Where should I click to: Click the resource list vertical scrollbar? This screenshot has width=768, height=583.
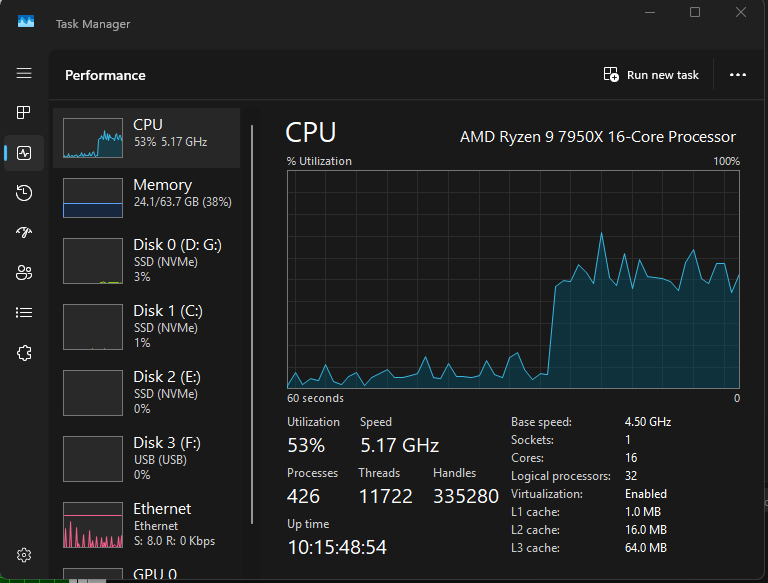pyautogui.click(x=252, y=324)
